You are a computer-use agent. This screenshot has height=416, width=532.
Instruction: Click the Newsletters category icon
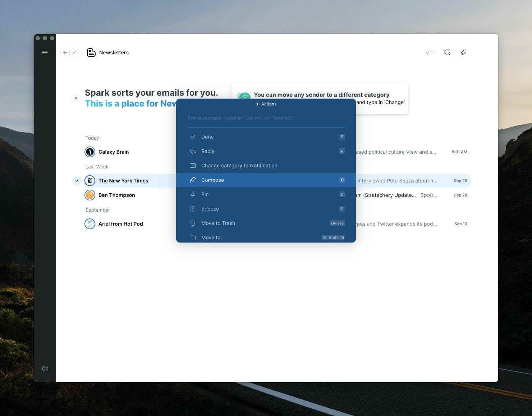(x=91, y=53)
